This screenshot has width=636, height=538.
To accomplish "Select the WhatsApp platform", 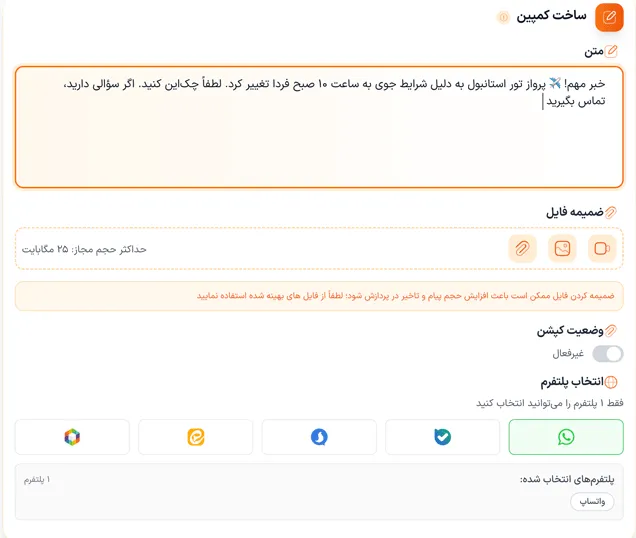I will point(566,437).
